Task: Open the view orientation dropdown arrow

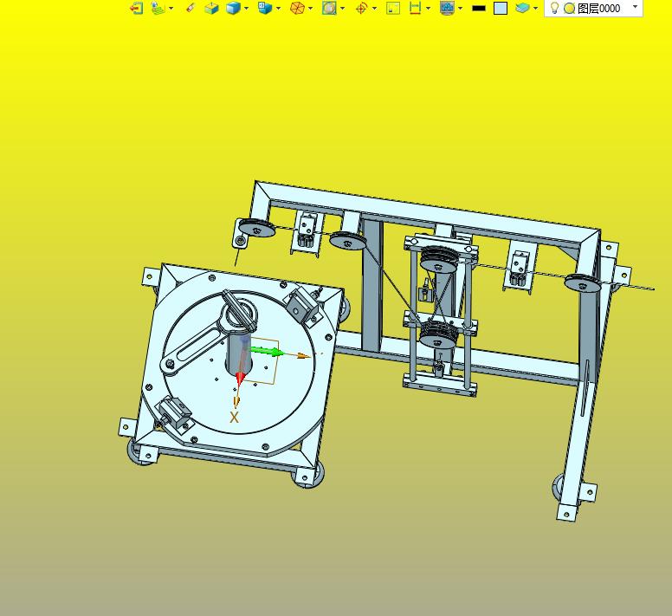Action: click(278, 8)
